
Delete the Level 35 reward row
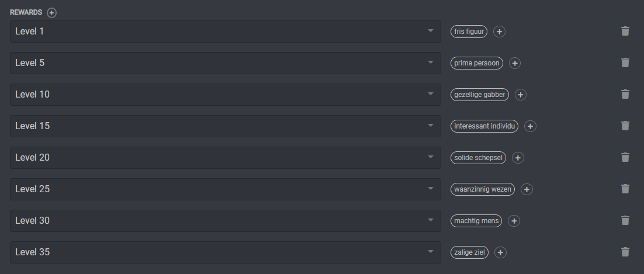tap(625, 252)
